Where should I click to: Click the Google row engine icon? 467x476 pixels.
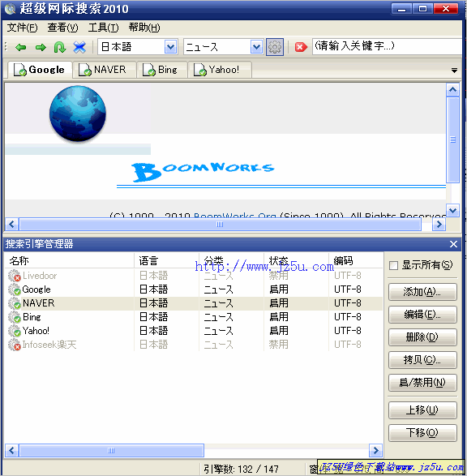15,289
